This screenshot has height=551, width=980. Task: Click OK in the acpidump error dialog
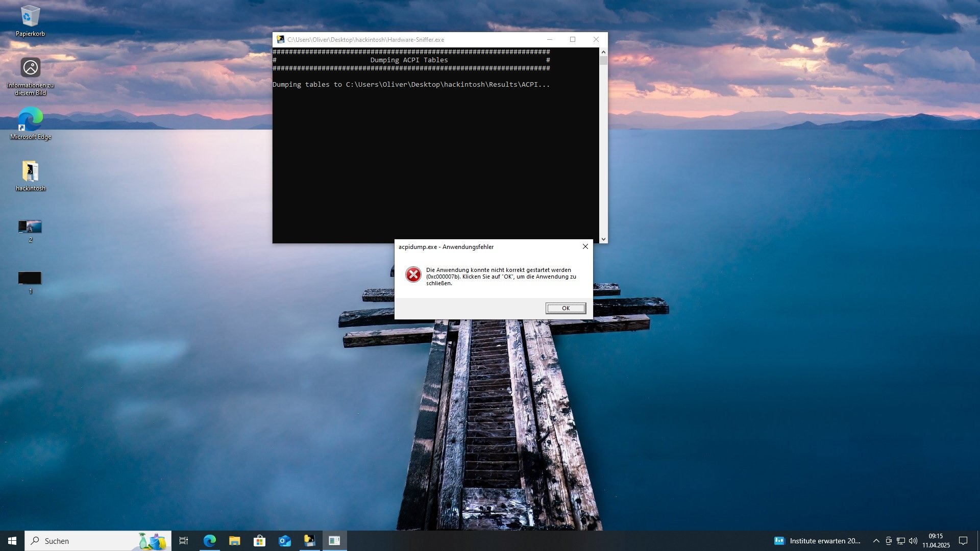566,308
